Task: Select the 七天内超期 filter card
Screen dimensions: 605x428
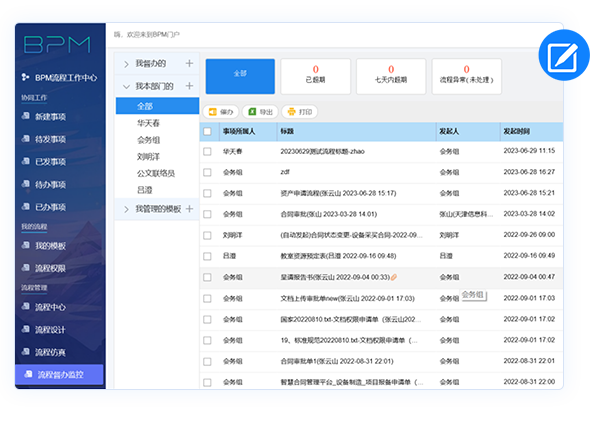Action: pyautogui.click(x=391, y=76)
